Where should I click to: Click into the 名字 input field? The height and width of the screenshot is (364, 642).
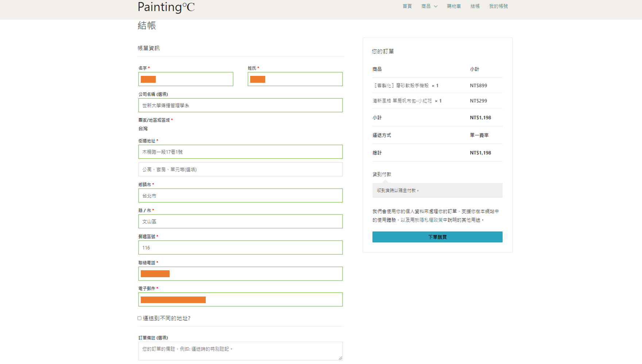pos(193,79)
